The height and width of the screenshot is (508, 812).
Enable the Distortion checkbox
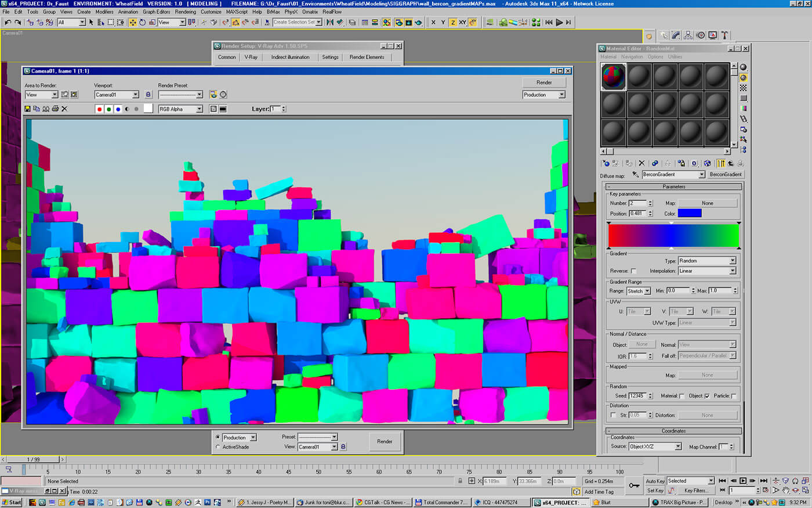pyautogui.click(x=614, y=415)
